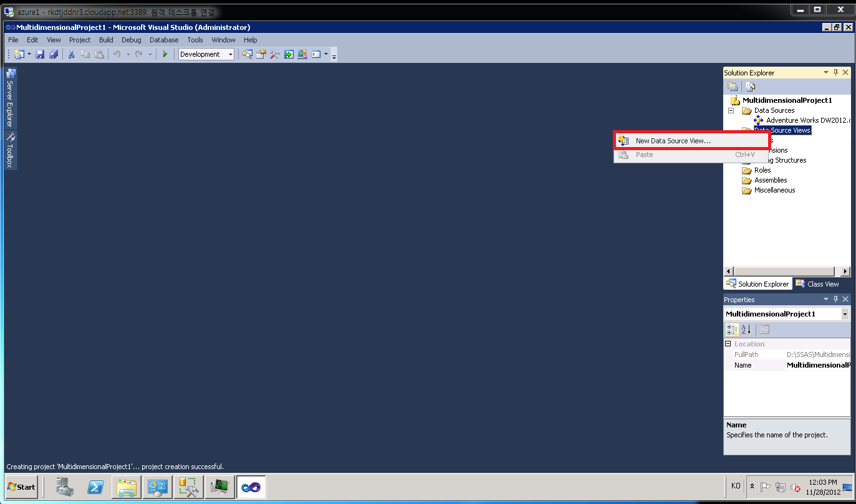Open the Edit menu
This screenshot has width=856, height=504.
[x=32, y=40]
